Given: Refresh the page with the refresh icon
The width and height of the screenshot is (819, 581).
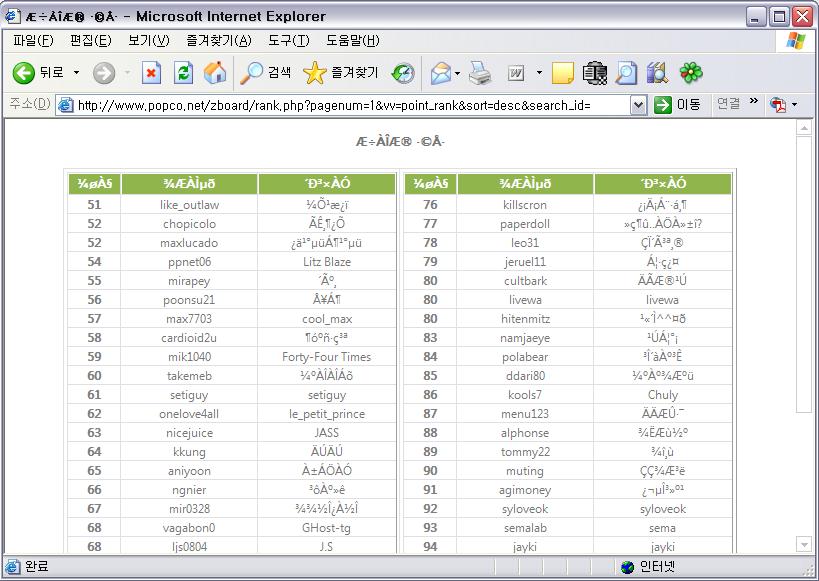Looking at the screenshot, I should tap(183, 73).
